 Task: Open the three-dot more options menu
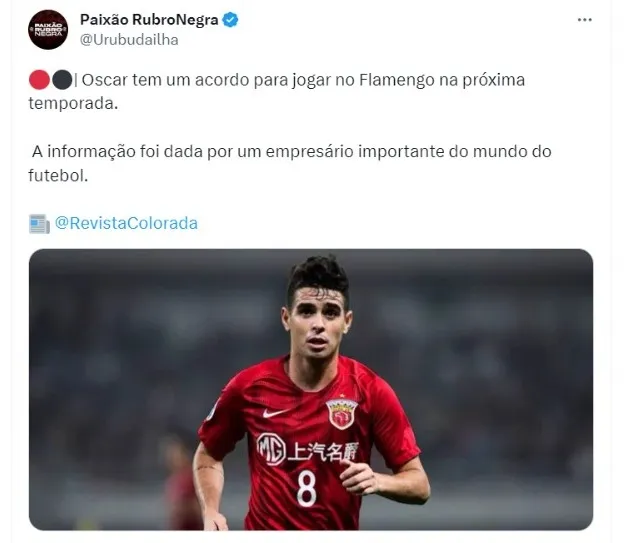585,20
